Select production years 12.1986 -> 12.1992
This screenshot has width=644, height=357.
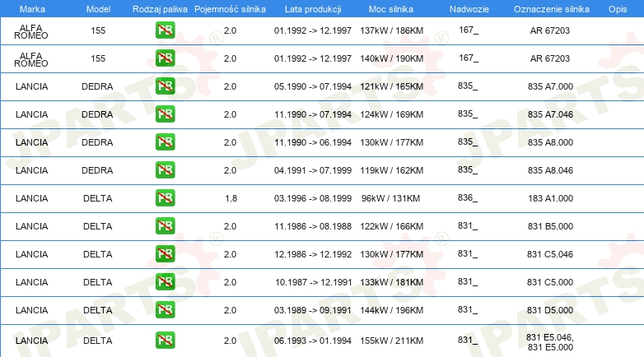[x=313, y=253]
